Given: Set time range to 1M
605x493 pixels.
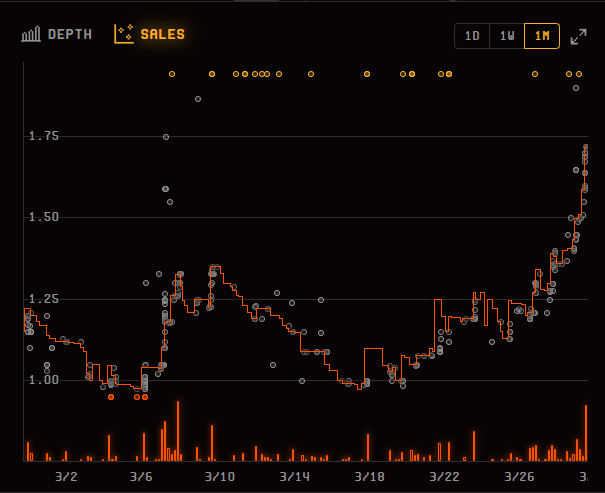Looking at the screenshot, I should pos(542,36).
